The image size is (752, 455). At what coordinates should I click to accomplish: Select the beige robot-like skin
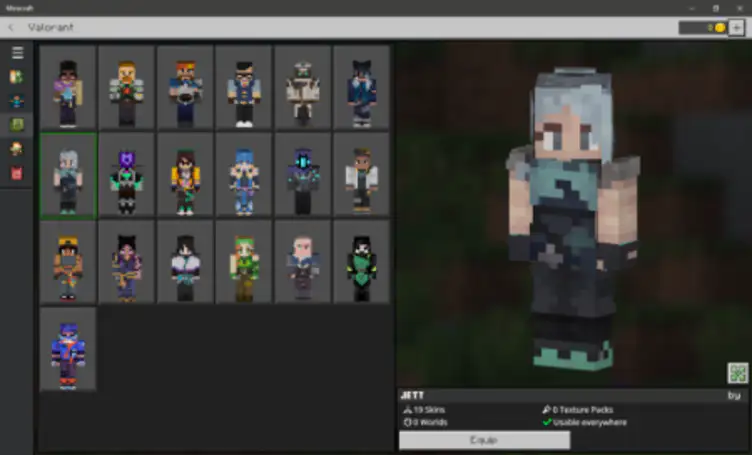[x=303, y=88]
